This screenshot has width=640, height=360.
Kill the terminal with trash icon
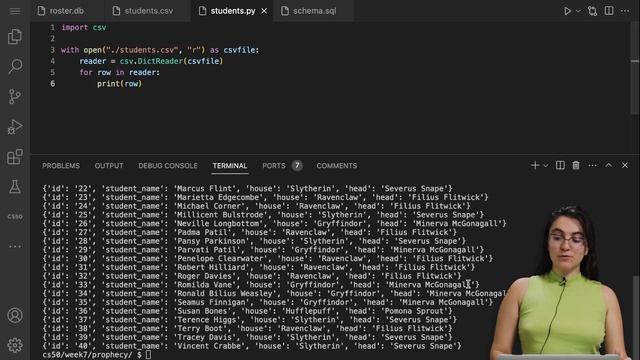point(576,165)
